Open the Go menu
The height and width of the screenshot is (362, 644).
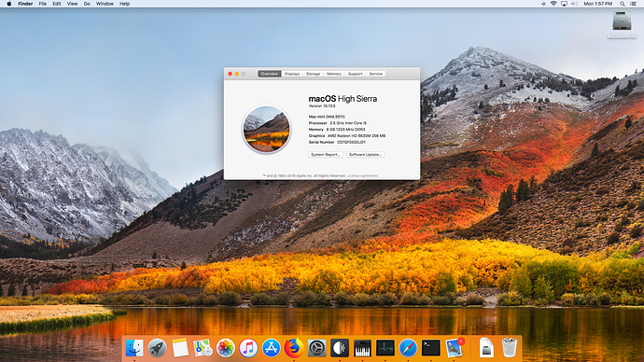[x=87, y=4]
